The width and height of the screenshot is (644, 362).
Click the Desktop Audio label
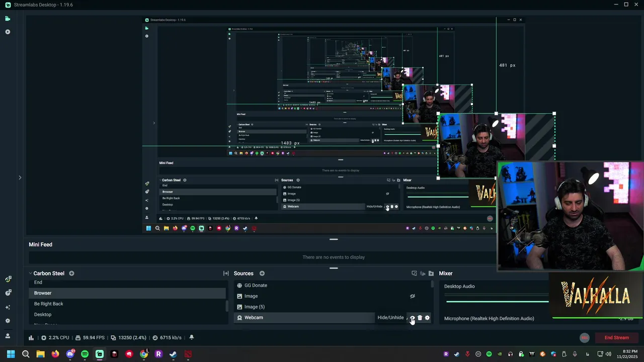[x=459, y=287]
